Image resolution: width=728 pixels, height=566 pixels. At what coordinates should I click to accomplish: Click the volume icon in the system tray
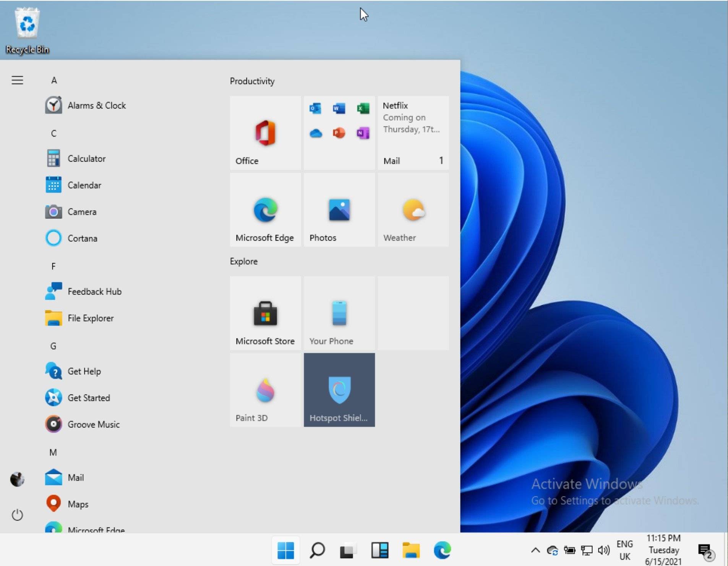click(x=603, y=550)
